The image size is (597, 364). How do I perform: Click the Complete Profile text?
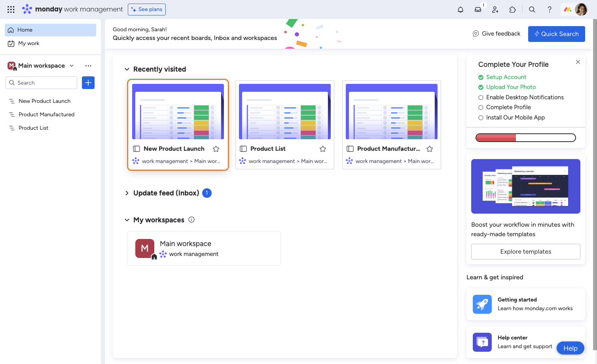coord(508,107)
